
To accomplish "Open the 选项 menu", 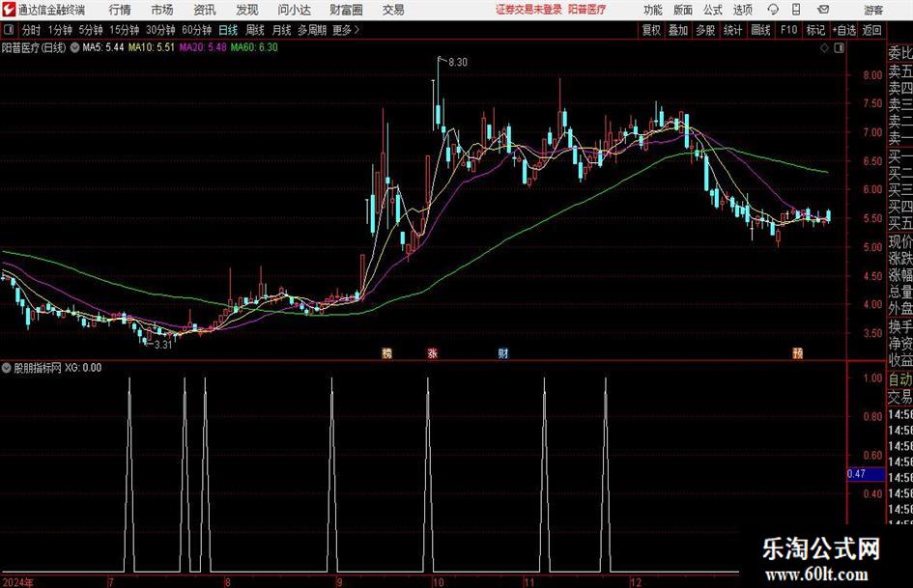I will tap(742, 10).
